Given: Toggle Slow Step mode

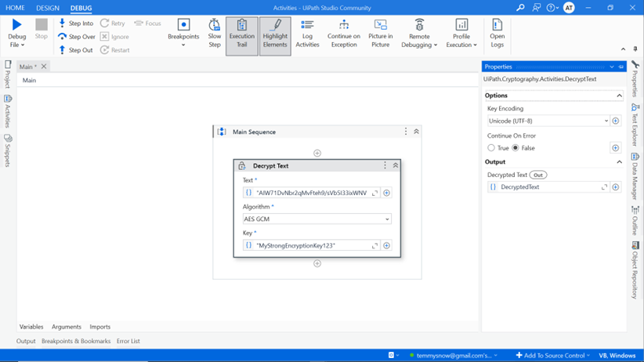Looking at the screenshot, I should [215, 33].
